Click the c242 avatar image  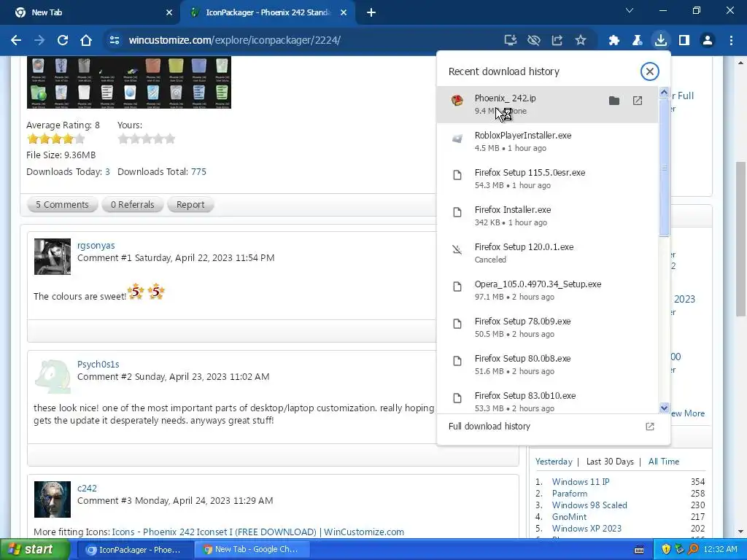tap(53, 499)
